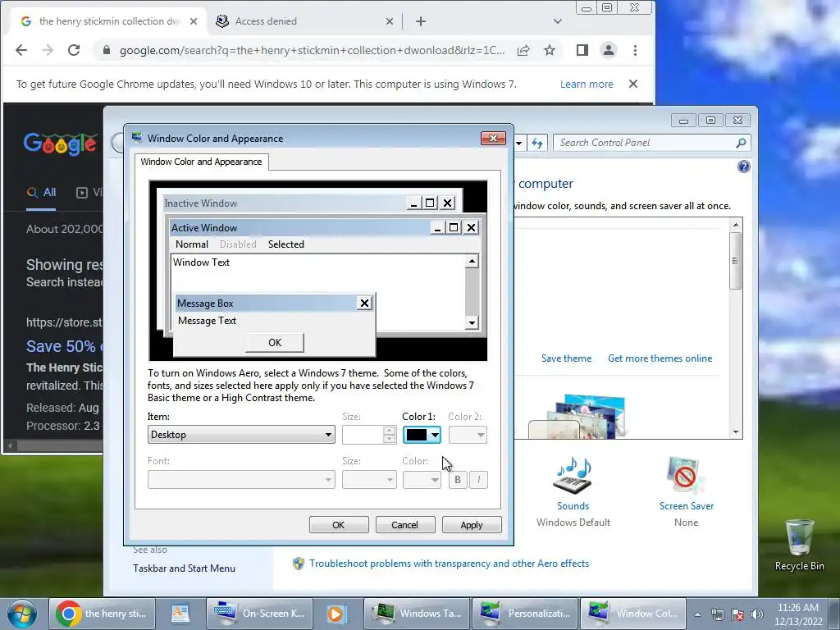Click Normal menu item in preview
This screenshot has height=630, width=840.
(x=192, y=244)
